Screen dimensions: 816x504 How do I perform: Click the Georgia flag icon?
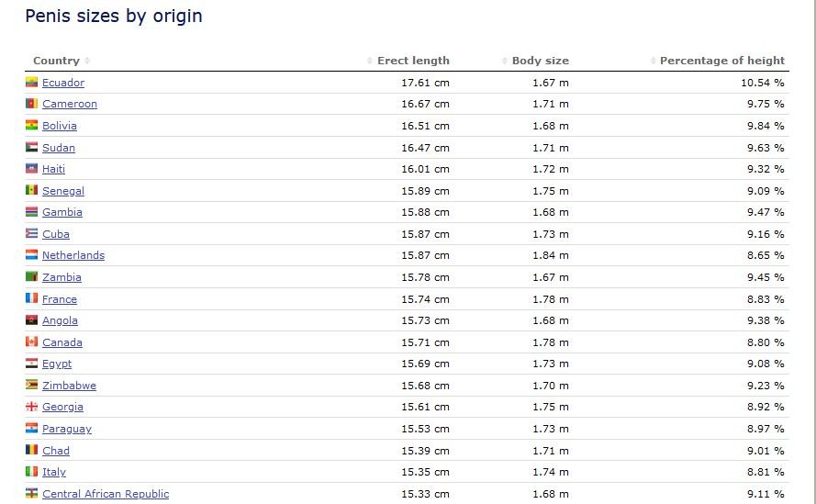31,407
